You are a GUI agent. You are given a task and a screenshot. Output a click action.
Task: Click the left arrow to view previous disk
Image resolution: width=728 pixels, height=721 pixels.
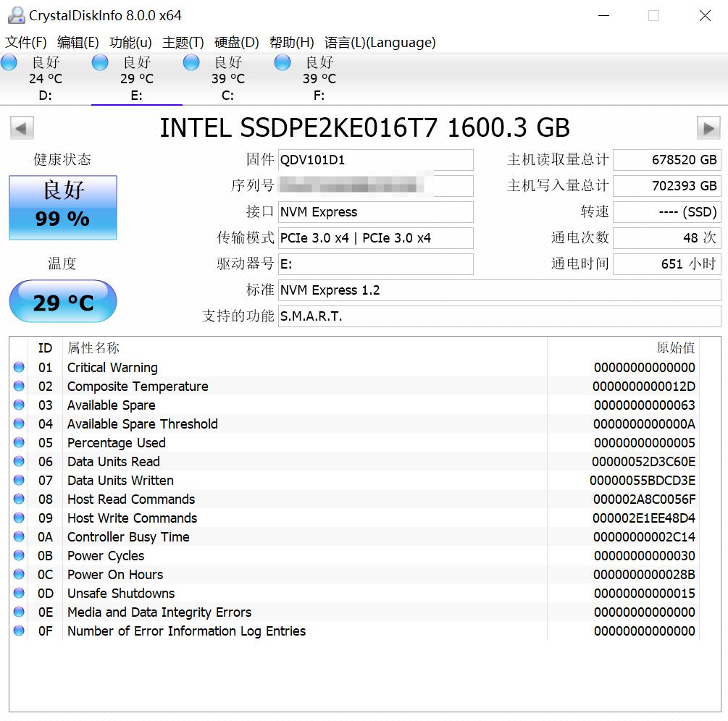pos(21,127)
